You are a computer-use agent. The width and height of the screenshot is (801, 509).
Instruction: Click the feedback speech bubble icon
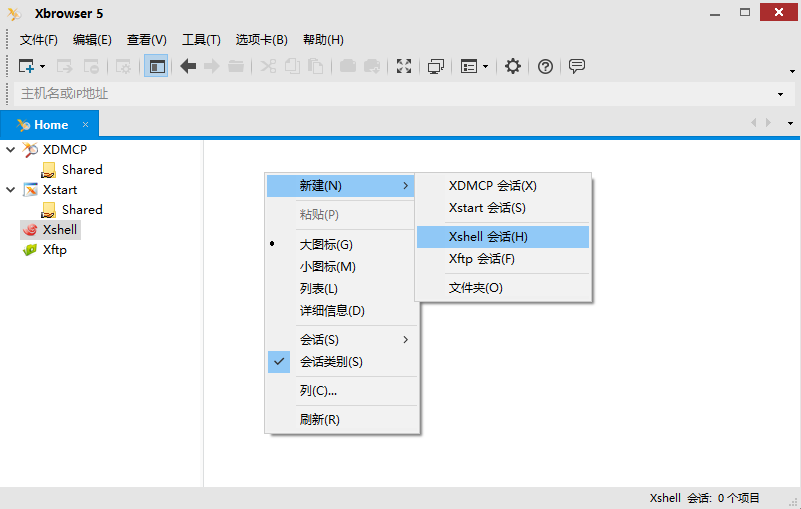click(577, 66)
